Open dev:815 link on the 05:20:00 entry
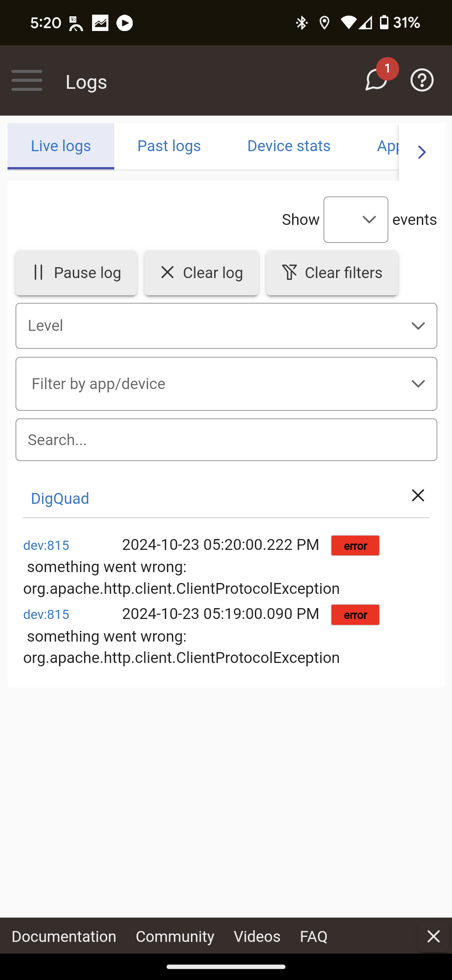 [46, 546]
